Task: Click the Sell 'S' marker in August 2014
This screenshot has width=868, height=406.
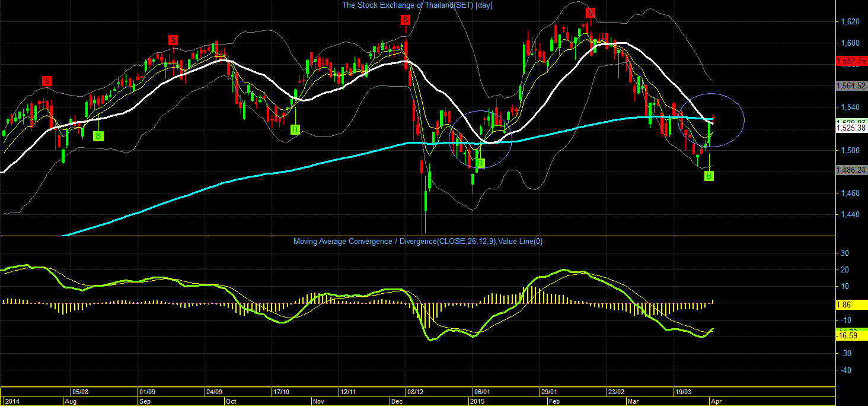Action: coord(47,80)
